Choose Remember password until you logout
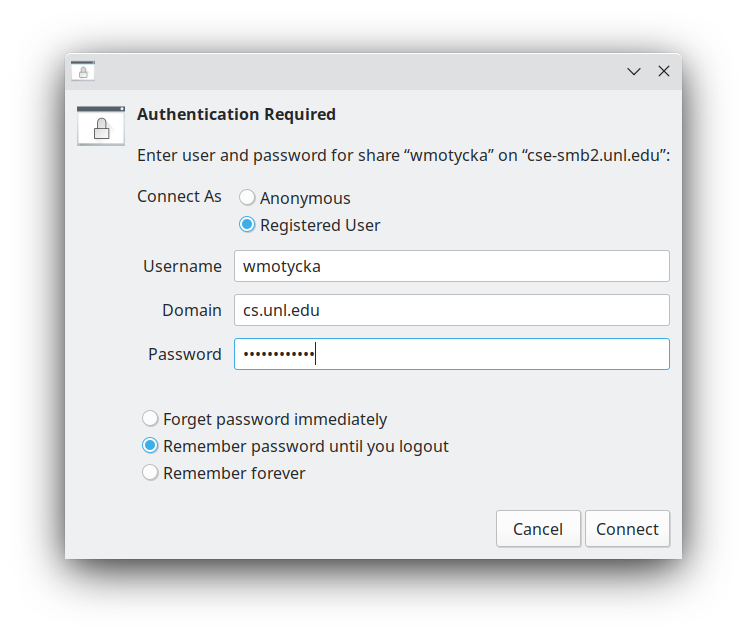Viewport: 747px width, 636px height. (150, 446)
